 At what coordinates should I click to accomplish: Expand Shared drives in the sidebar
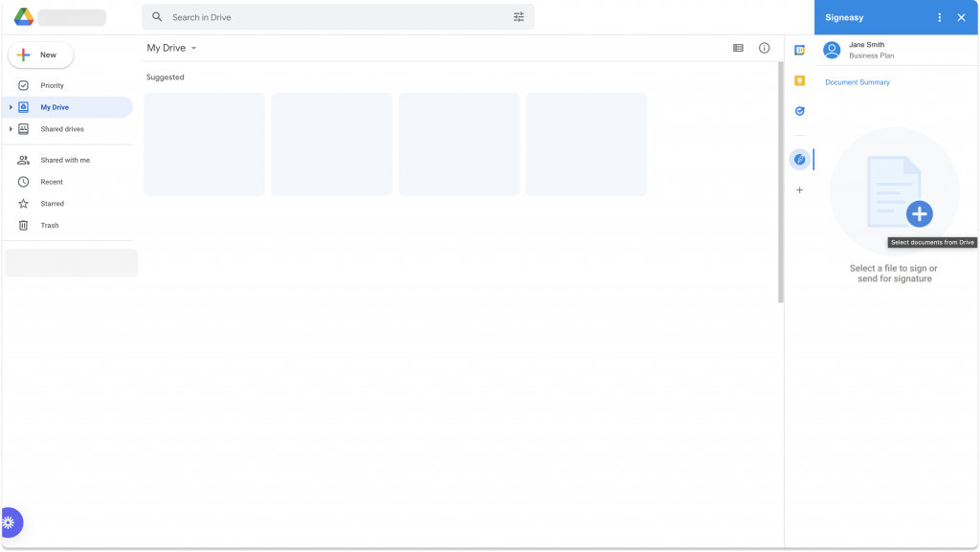(9, 128)
